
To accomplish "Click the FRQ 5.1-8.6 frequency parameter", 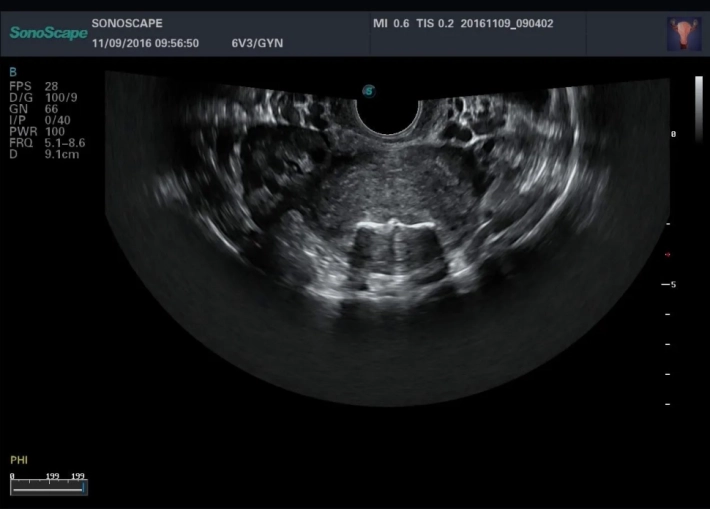I will point(47,143).
